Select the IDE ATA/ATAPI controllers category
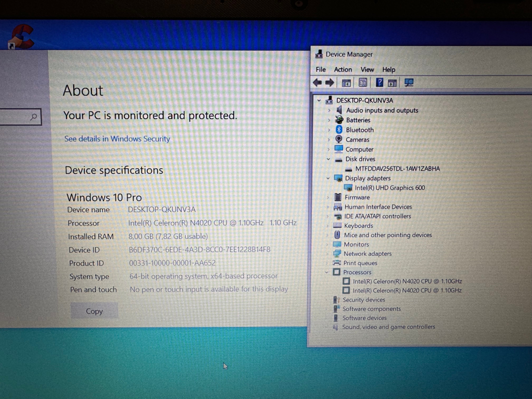The image size is (532, 399). 377,216
